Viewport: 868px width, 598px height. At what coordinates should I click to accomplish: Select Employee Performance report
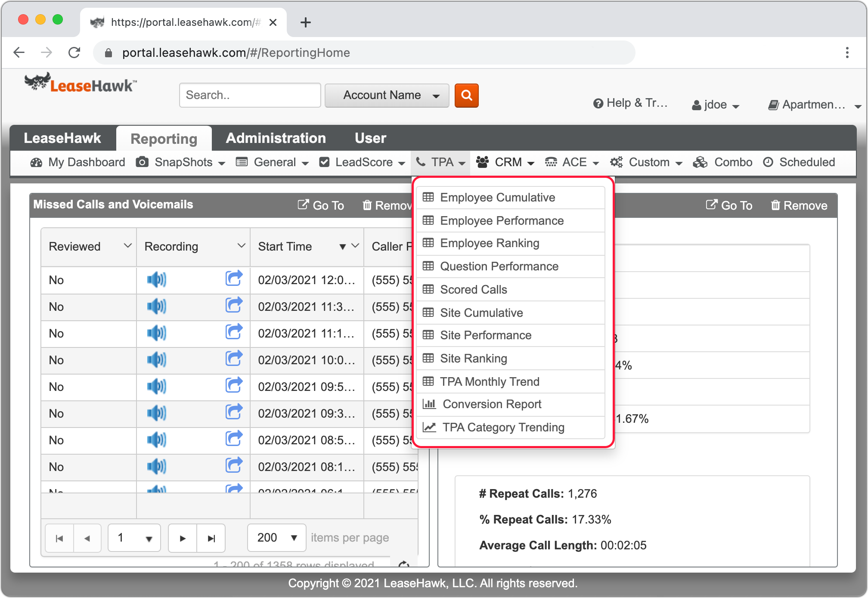pyautogui.click(x=511, y=221)
